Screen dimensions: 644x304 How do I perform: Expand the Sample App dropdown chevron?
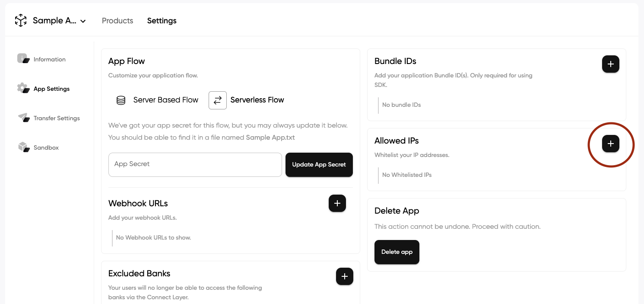pos(83,21)
